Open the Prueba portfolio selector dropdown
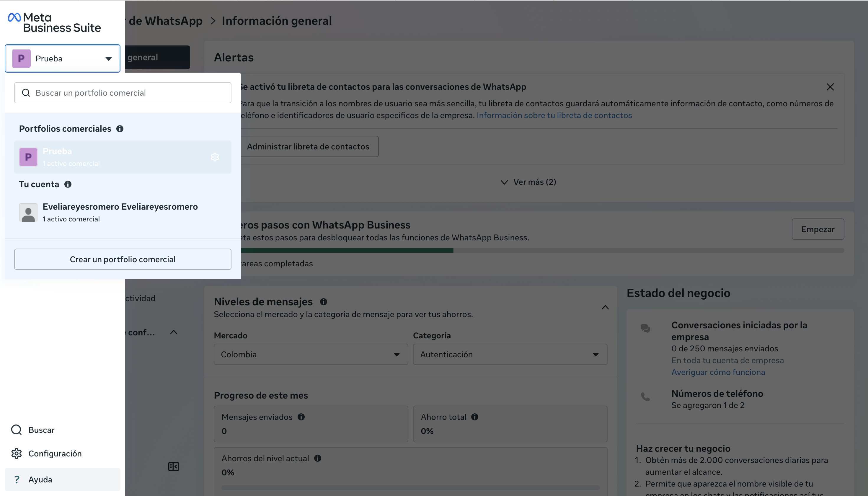868x496 pixels. coord(63,58)
